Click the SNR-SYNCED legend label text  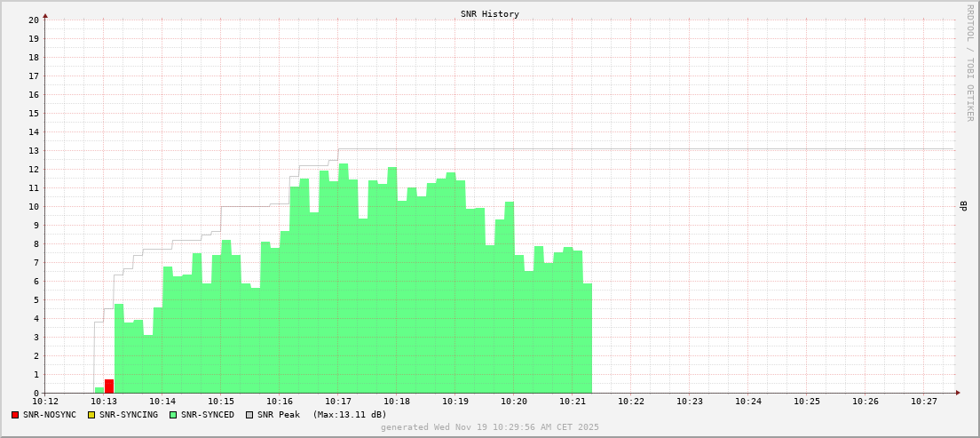pyautogui.click(x=208, y=415)
